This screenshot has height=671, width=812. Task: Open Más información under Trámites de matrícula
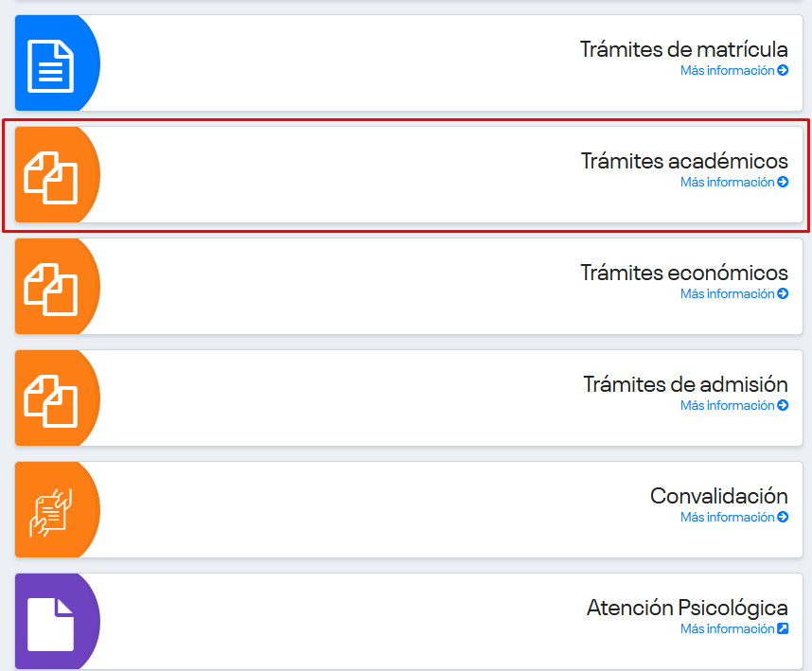(x=727, y=71)
